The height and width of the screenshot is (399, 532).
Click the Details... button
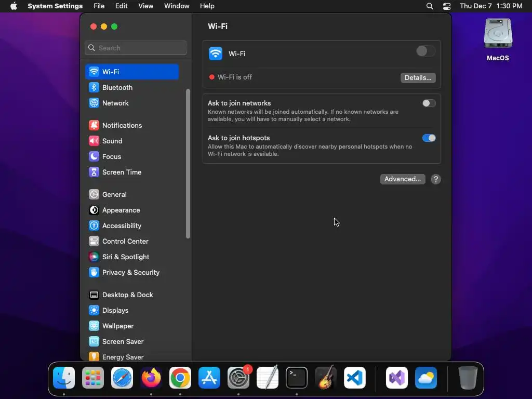coord(418,78)
